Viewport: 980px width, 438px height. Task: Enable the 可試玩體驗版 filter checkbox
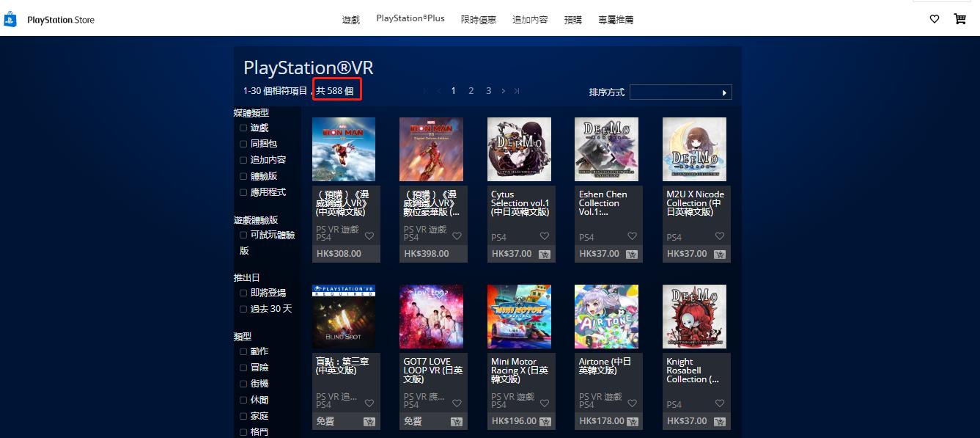pyautogui.click(x=243, y=235)
